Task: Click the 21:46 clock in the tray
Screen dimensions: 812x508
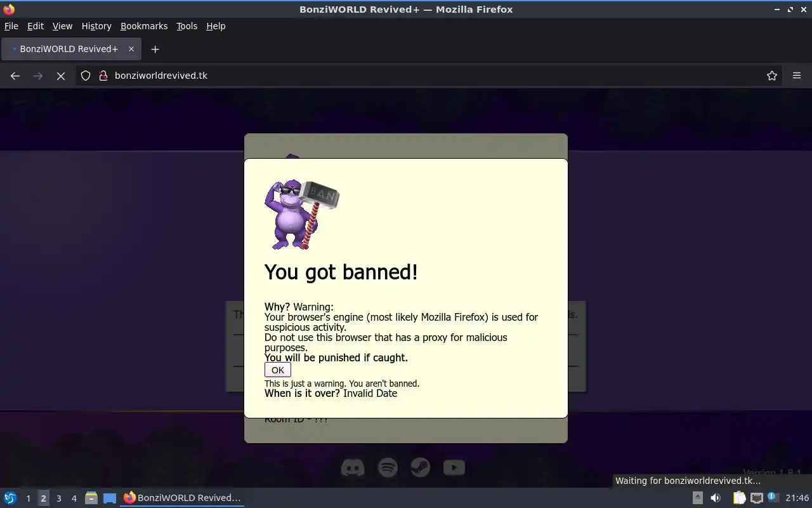Action: point(797,498)
